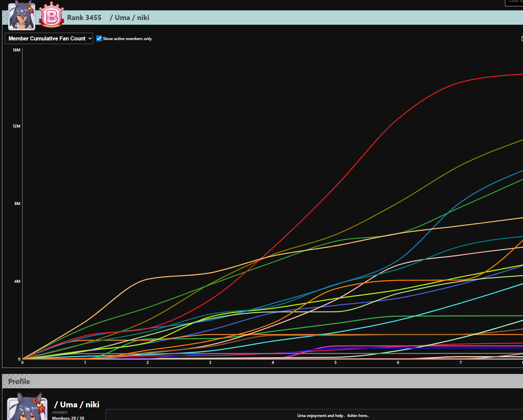523x420 pixels.
Task: Select the club ID 292596811
Action: point(60,413)
